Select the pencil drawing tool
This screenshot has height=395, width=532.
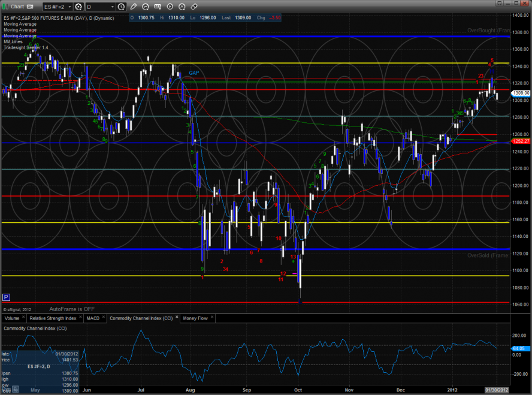click(134, 7)
